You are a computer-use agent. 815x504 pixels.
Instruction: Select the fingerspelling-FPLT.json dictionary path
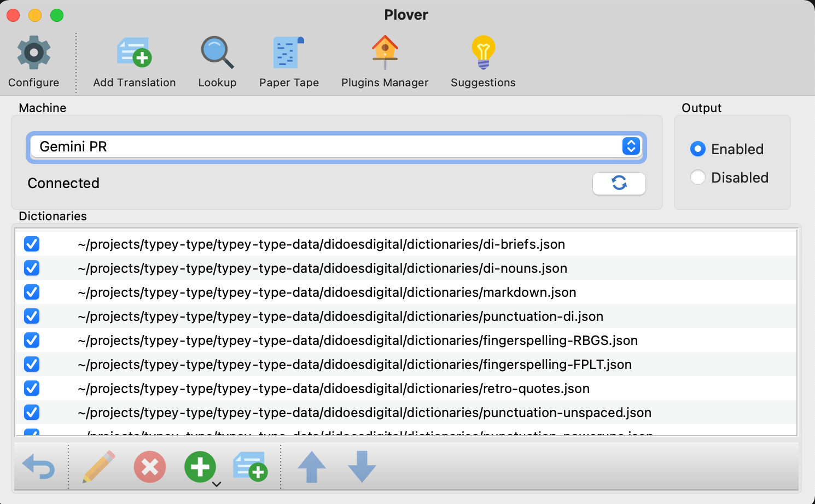point(355,365)
